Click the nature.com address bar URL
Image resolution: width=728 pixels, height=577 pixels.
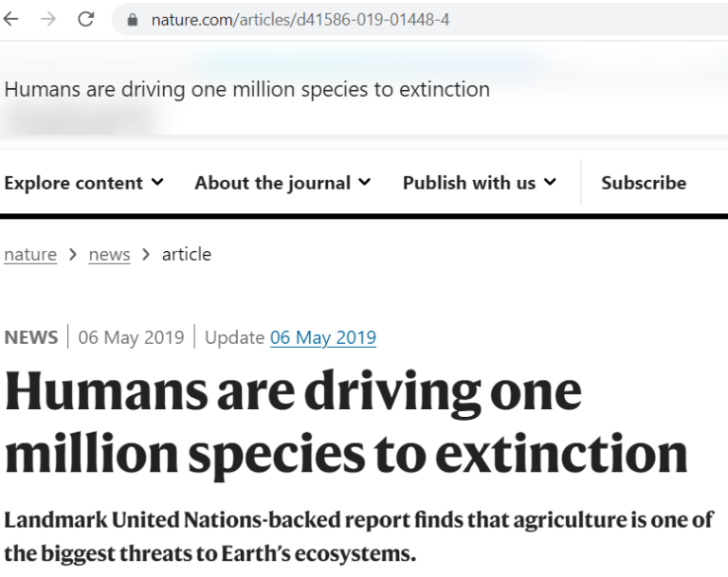(x=300, y=20)
